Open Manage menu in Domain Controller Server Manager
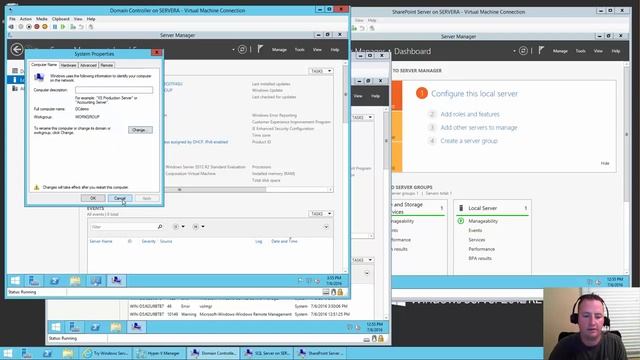Image resolution: width=640 pixels, height=360 pixels. click(x=279, y=50)
